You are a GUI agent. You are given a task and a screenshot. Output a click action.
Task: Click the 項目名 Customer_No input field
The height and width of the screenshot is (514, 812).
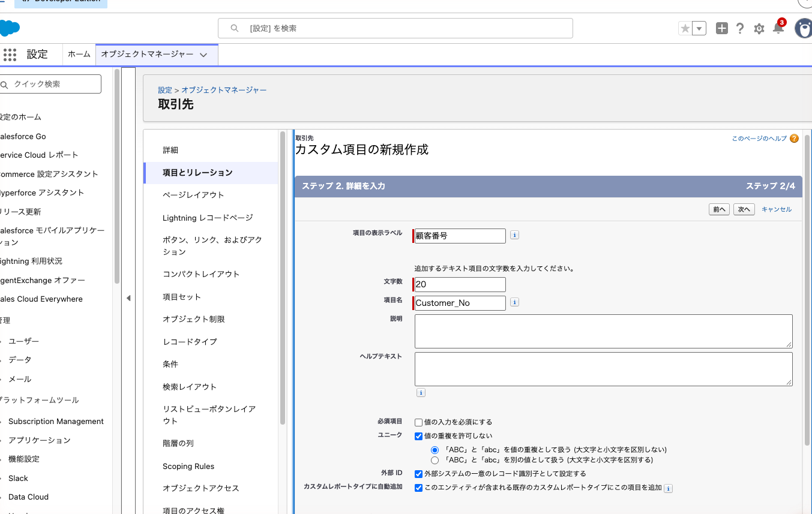[460, 303]
